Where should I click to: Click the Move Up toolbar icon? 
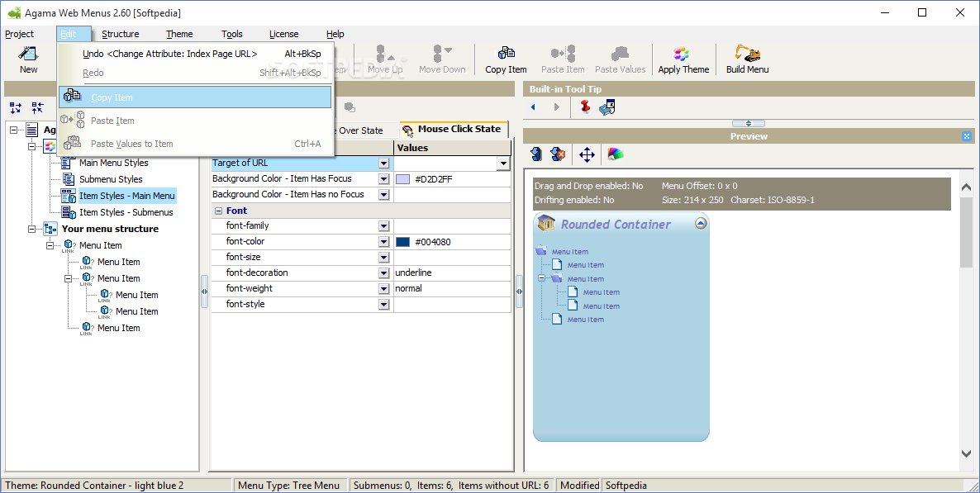[384, 54]
